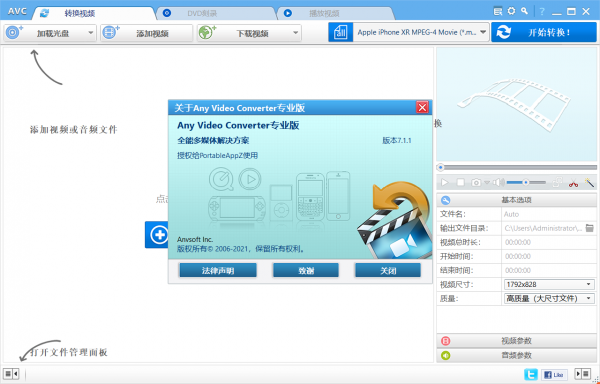Screen dimensions: 600x384
Task: Click the output profile device icon
Action: [340, 32]
